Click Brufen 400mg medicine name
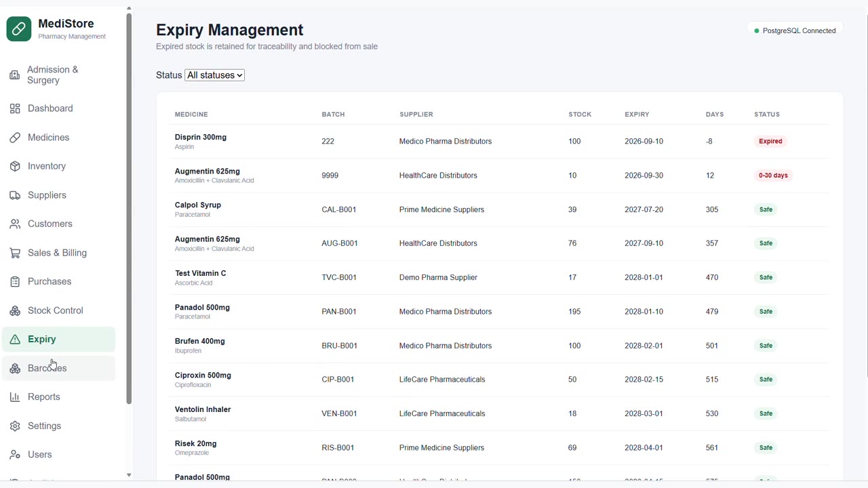Screen dimensions: 868x488 pos(200,341)
